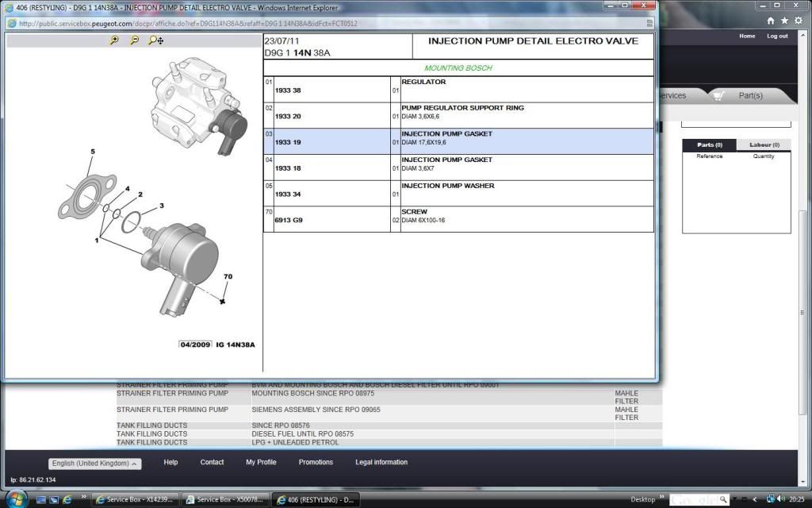Switch to the Labour (0) tab
Image resolution: width=812 pixels, height=508 pixels.
click(x=764, y=144)
